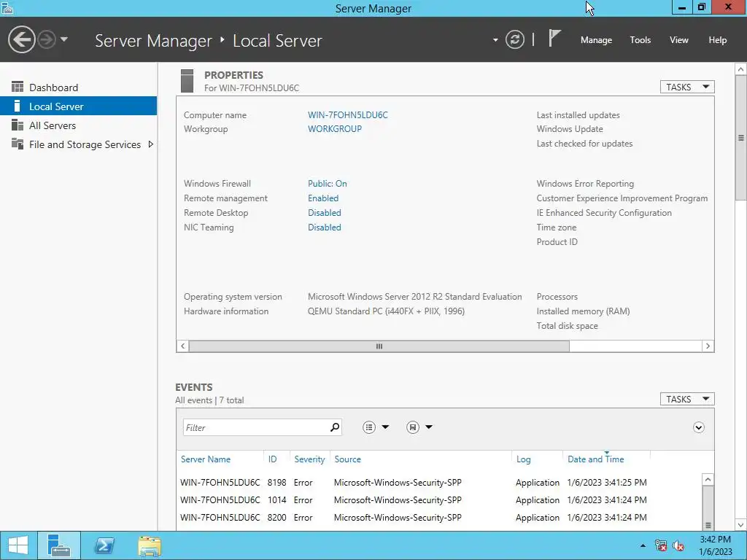Show hidden tray icons arrow
This screenshot has height=560, width=747.
click(643, 545)
